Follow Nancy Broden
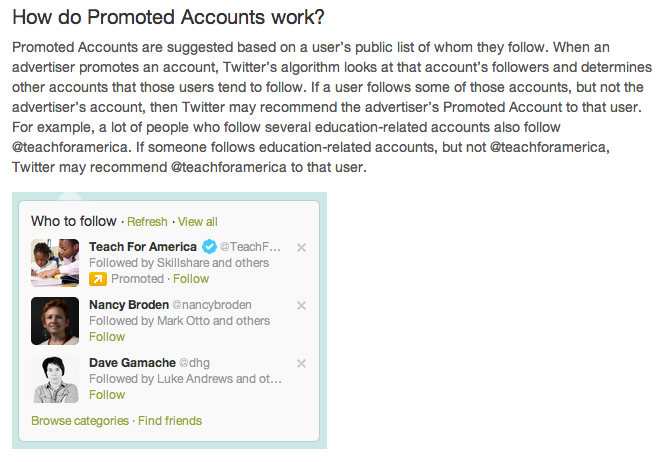This screenshot has width=661, height=462. pyautogui.click(x=107, y=337)
